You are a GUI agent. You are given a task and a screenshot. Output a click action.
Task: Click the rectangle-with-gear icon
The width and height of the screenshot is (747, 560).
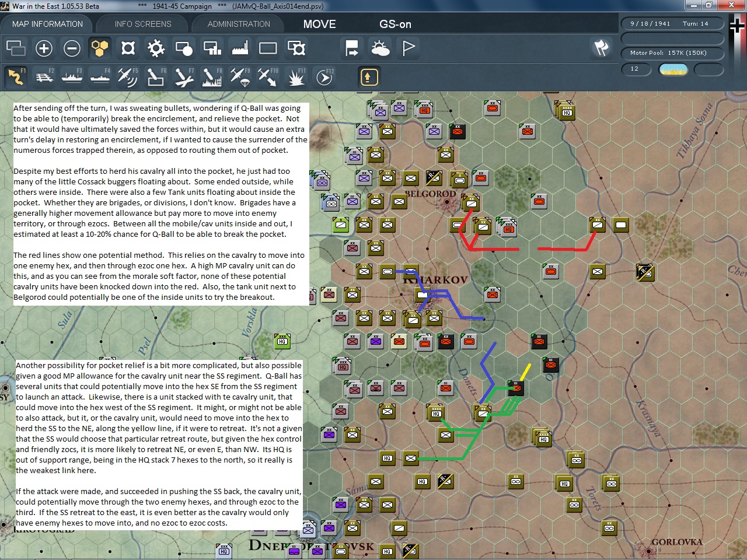click(296, 48)
